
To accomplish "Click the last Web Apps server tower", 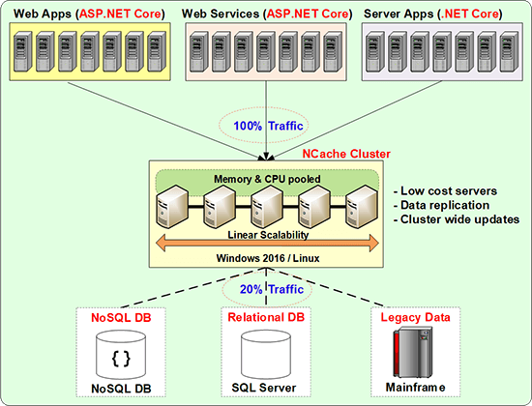I will coord(157,51).
